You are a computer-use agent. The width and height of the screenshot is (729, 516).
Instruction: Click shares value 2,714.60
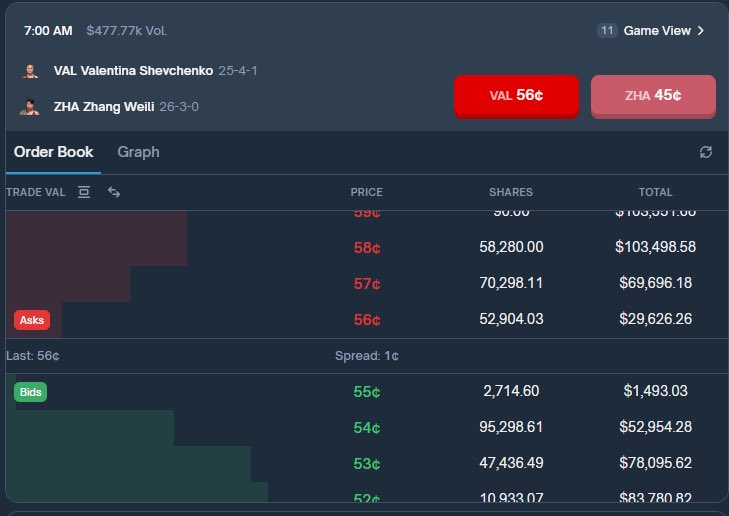pos(511,391)
